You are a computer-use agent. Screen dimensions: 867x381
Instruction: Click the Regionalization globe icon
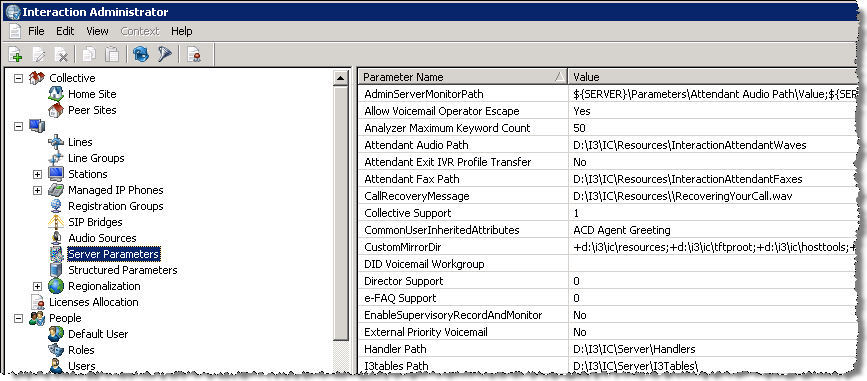pos(56,286)
